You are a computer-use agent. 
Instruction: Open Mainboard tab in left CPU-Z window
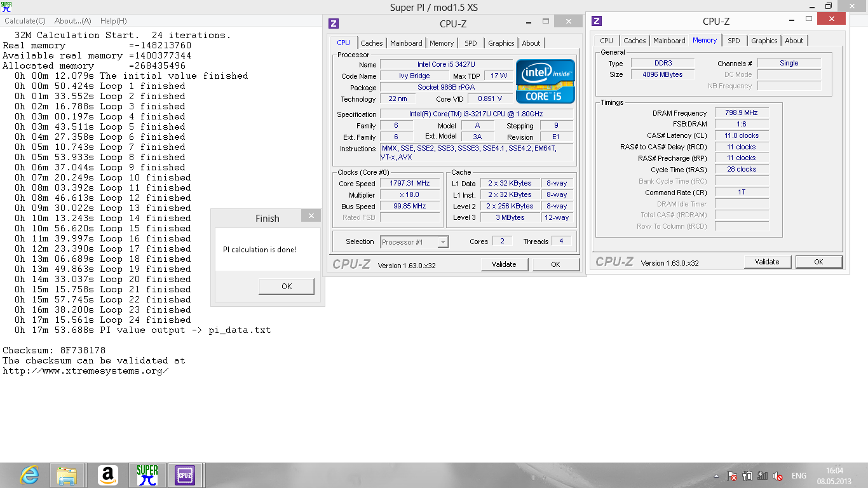(406, 43)
